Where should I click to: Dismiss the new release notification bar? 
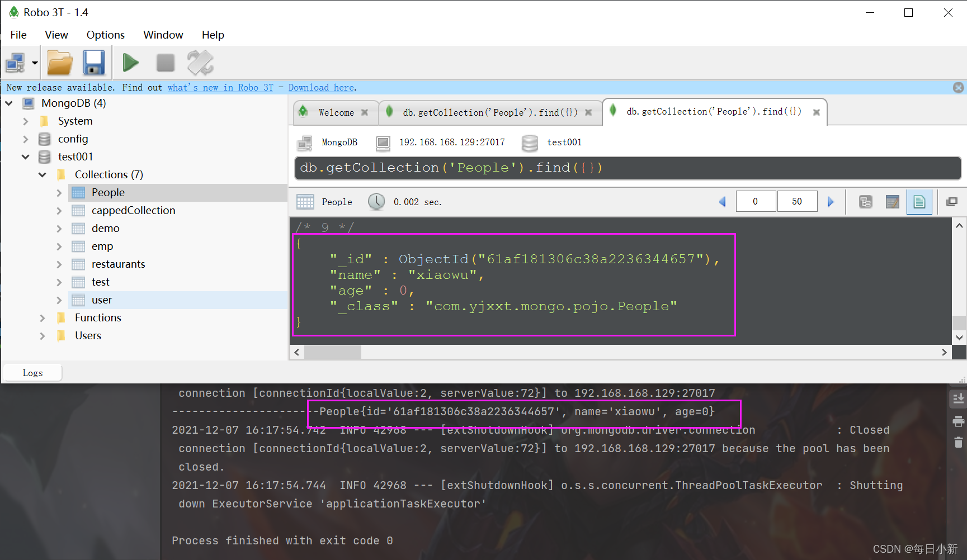click(958, 88)
